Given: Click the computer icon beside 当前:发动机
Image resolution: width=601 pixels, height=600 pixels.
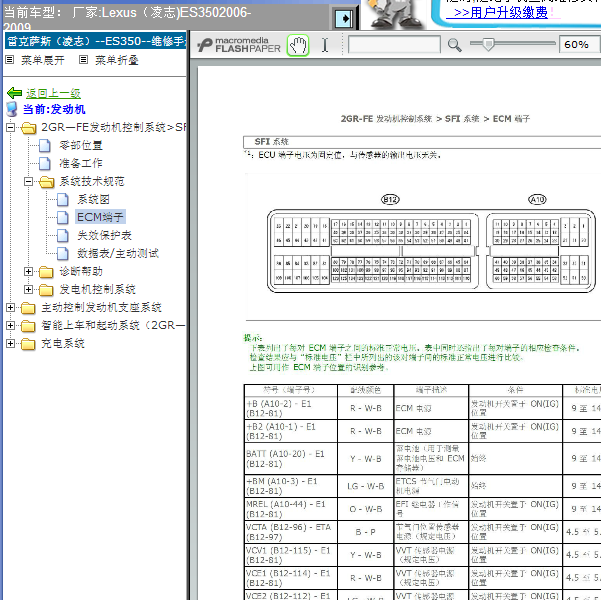Looking at the screenshot, I should 12,109.
